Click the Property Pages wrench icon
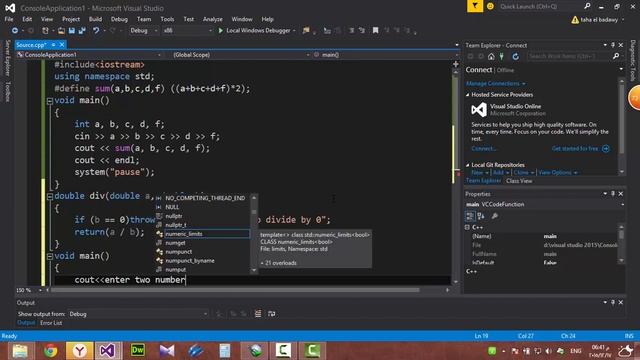 pyautogui.click(x=495, y=216)
